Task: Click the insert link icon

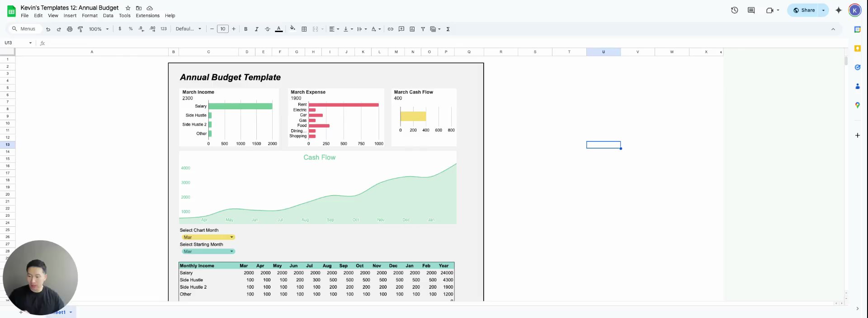Action: tap(391, 29)
